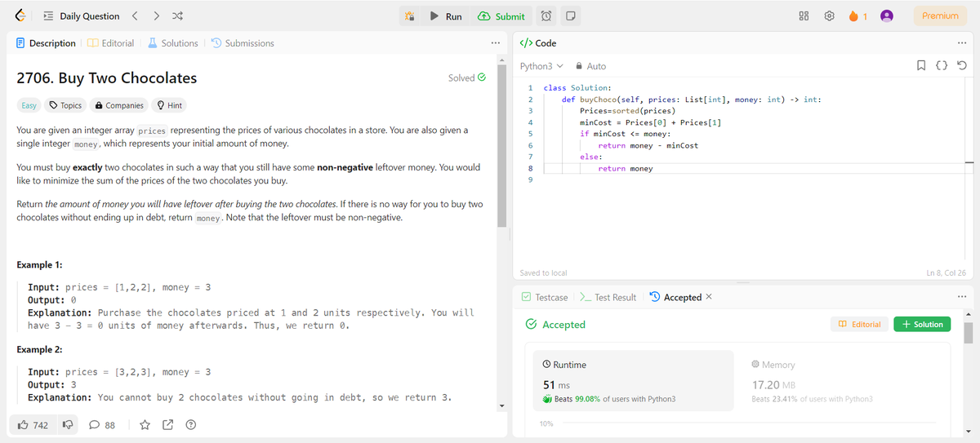Click the green + Solution button
The image size is (980, 443).
tap(922, 324)
